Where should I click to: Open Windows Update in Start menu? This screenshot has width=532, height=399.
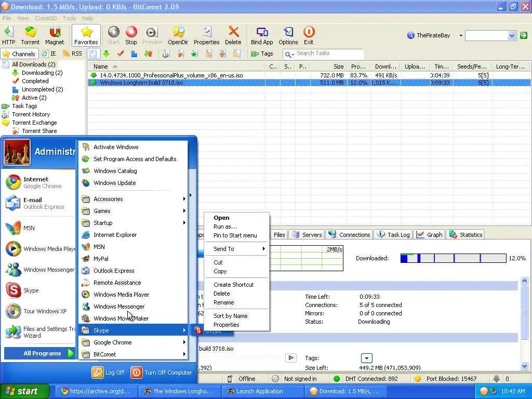134,182
